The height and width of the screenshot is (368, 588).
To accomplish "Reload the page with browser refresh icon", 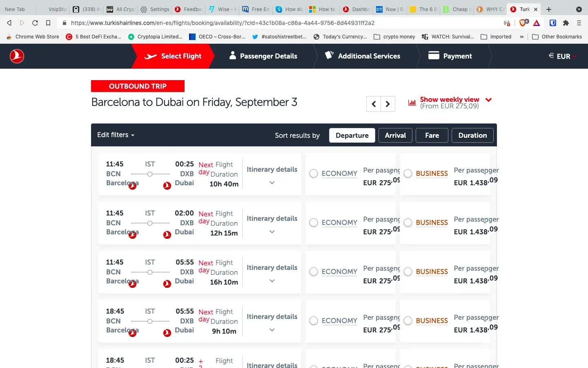I will click(35, 23).
